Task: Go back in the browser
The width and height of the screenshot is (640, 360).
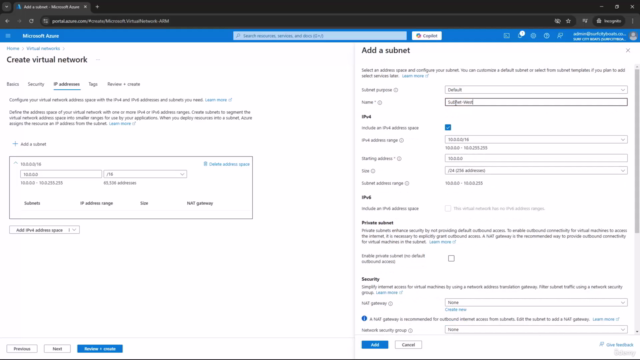Action: pyautogui.click(x=7, y=21)
